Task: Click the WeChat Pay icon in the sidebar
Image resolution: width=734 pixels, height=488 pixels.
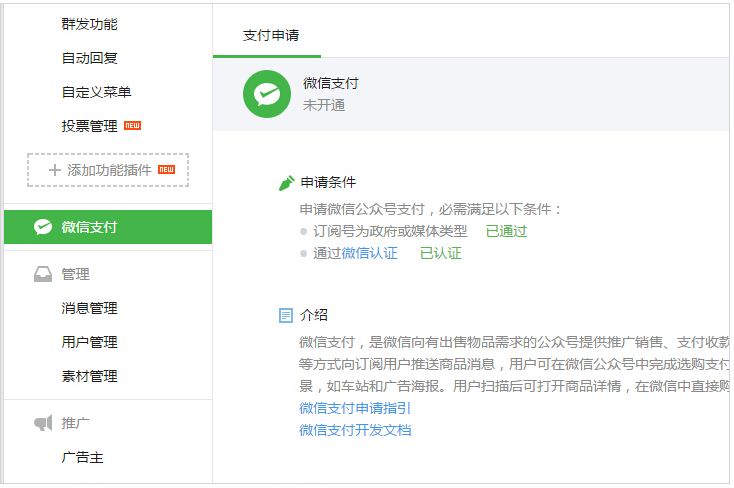Action: click(43, 227)
